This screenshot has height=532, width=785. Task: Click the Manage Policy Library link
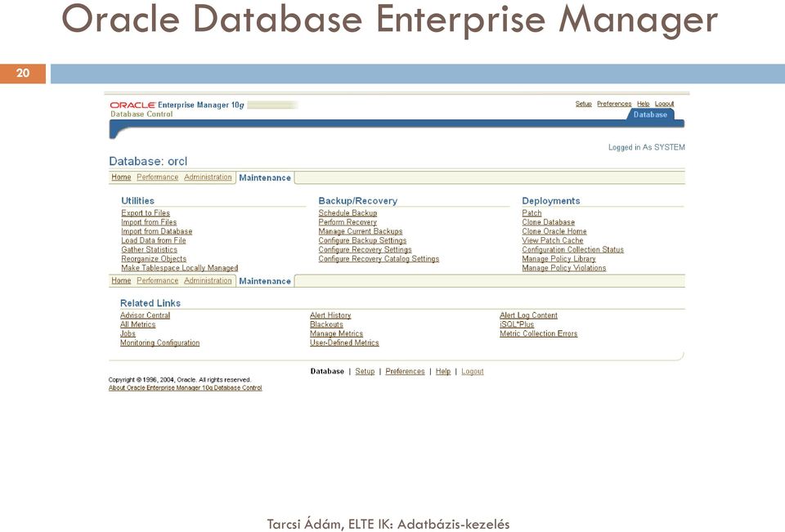pyautogui.click(x=558, y=259)
